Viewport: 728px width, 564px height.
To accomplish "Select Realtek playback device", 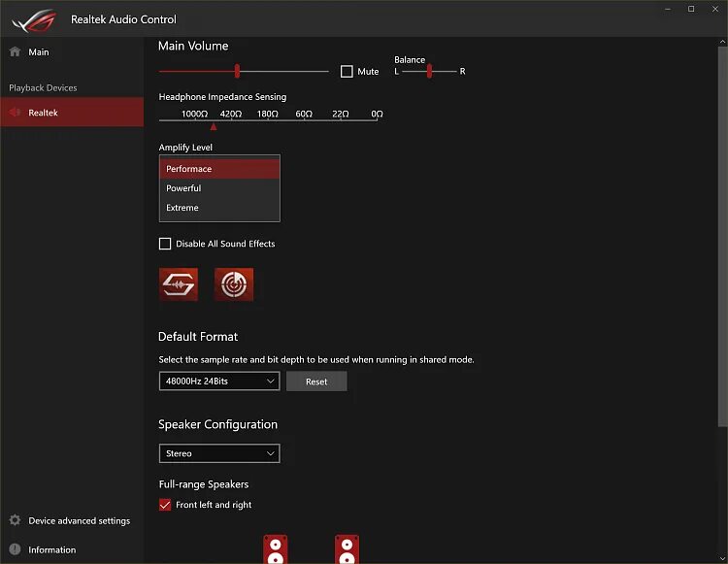I will point(72,112).
